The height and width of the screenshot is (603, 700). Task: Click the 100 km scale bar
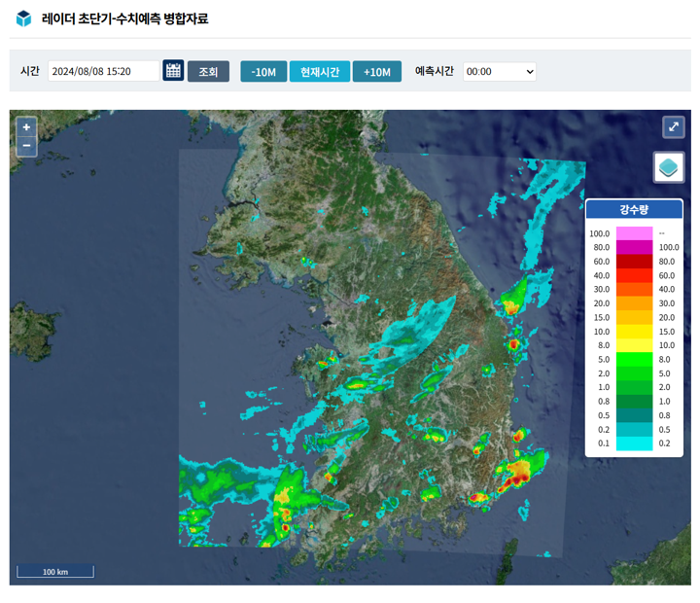(x=55, y=572)
